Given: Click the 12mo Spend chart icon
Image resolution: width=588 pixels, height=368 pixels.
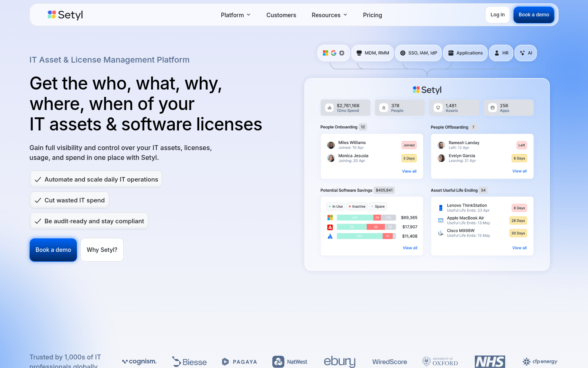Looking at the screenshot, I should tap(329, 108).
